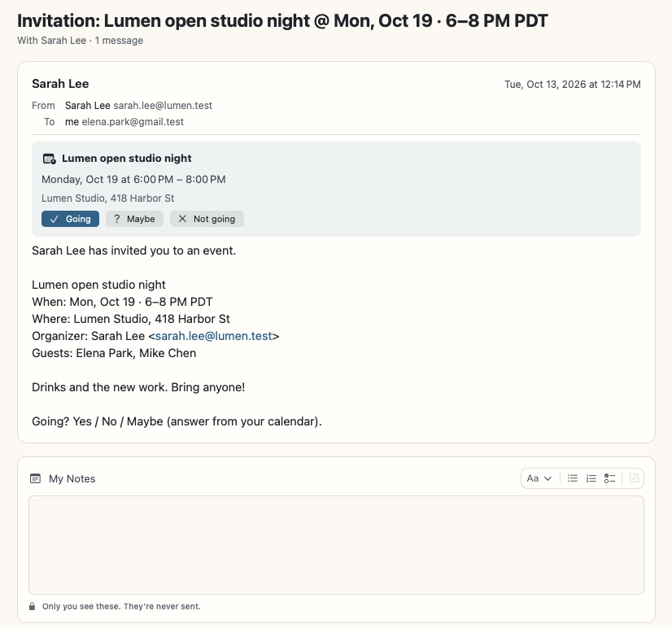672x628 pixels.
Task: Click the sender address sarah.lee@lumen.test in From row
Action: [x=163, y=106]
